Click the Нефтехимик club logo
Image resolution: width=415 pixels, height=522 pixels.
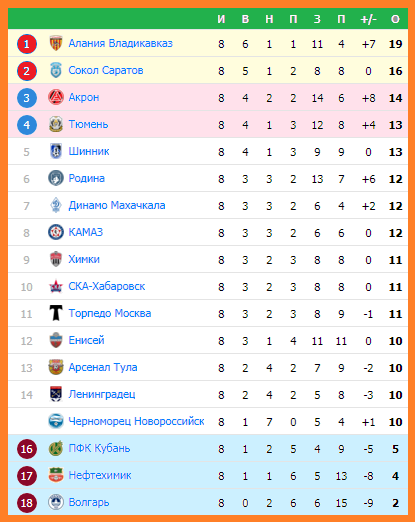(x=56, y=475)
